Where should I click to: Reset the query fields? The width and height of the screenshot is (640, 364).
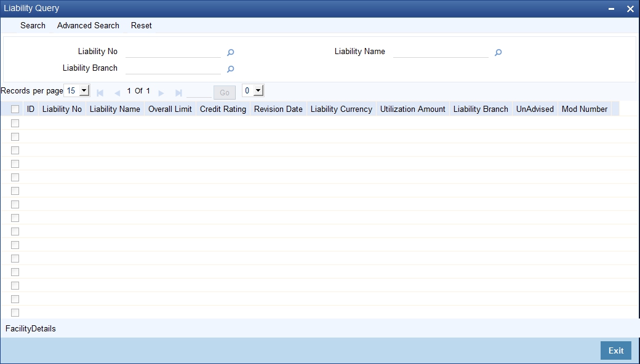(x=141, y=25)
